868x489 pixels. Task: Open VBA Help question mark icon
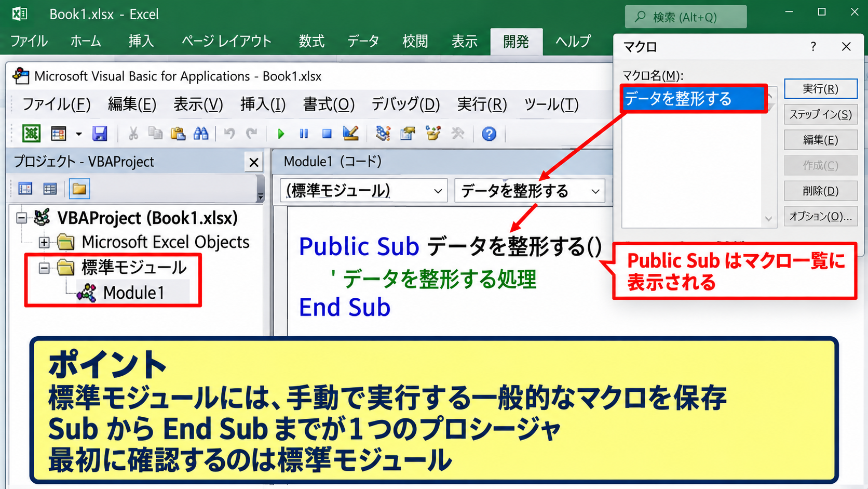click(x=489, y=134)
